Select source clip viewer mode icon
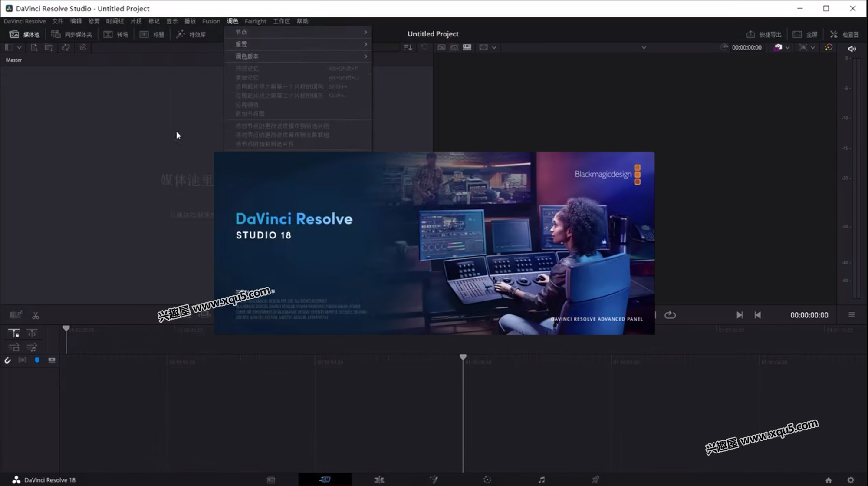 [x=441, y=47]
